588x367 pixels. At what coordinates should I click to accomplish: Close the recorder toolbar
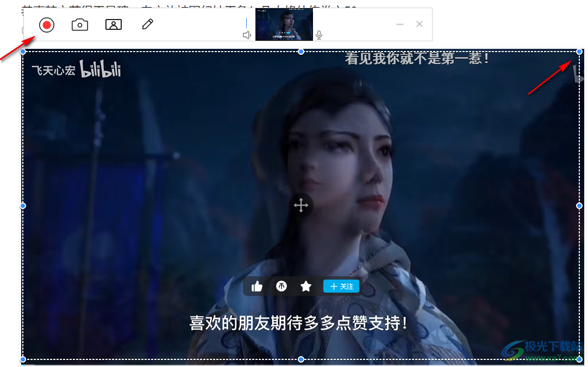[420, 24]
